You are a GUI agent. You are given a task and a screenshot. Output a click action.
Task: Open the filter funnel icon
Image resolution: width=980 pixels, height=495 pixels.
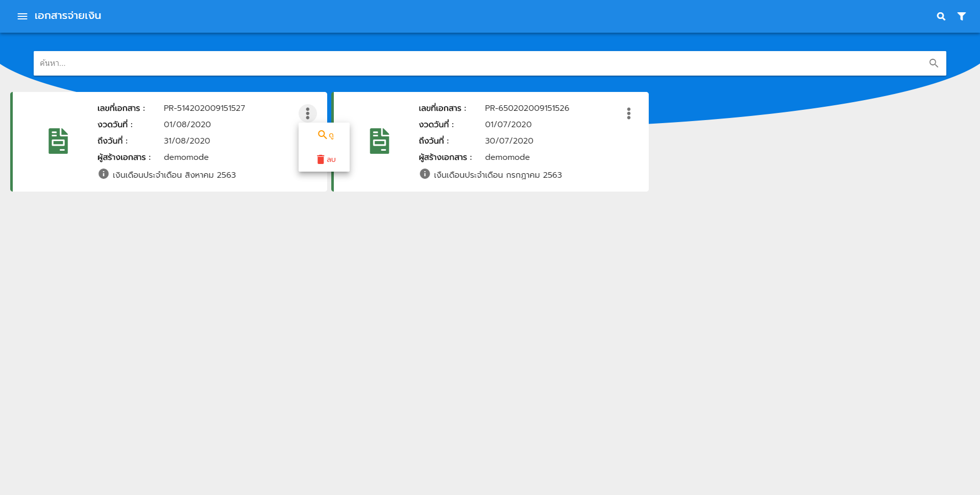pos(962,16)
